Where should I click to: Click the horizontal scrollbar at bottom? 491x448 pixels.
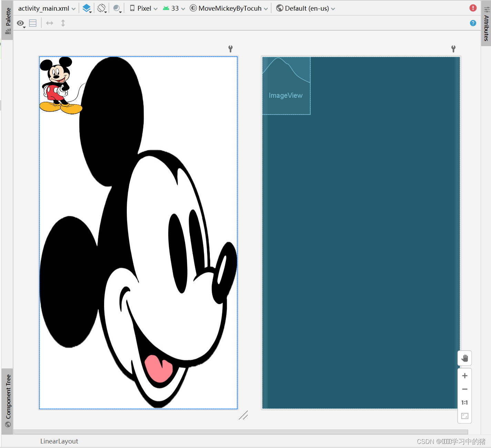tap(241, 432)
